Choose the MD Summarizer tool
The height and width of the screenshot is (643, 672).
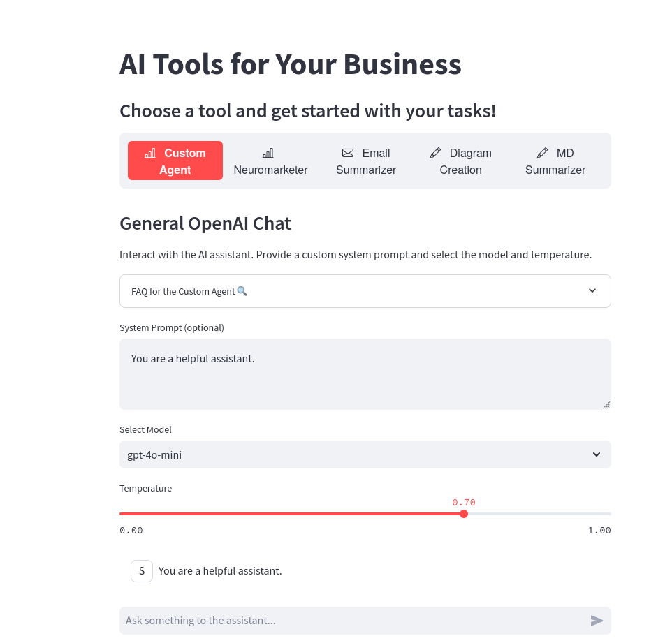[555, 161]
